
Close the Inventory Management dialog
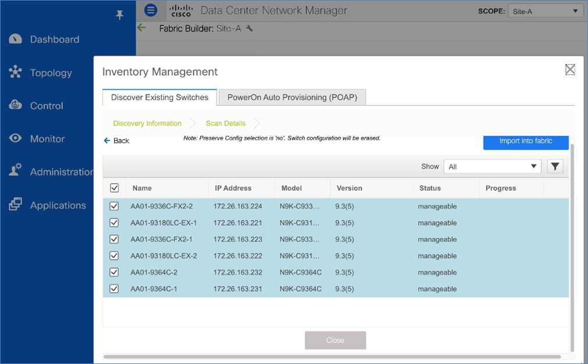[x=570, y=69]
